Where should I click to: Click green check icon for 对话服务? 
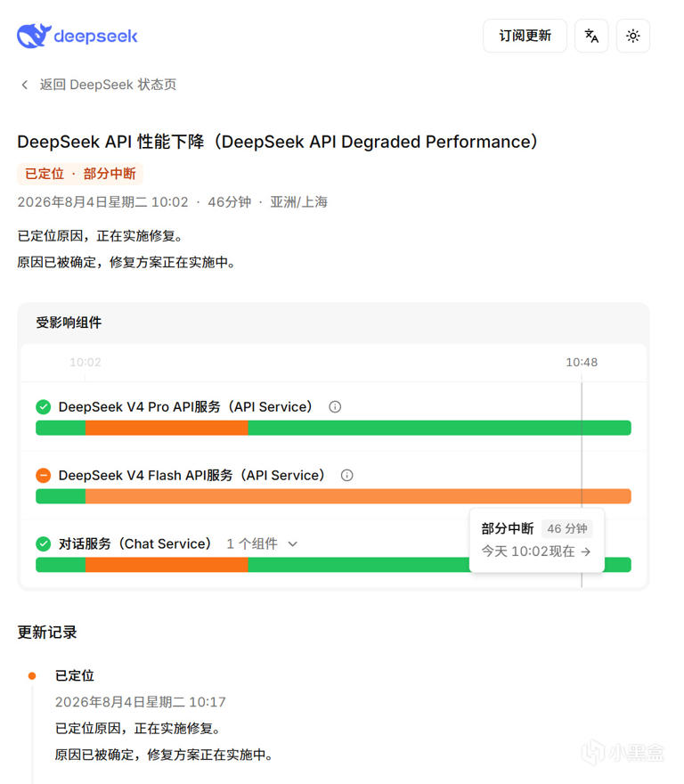44,544
